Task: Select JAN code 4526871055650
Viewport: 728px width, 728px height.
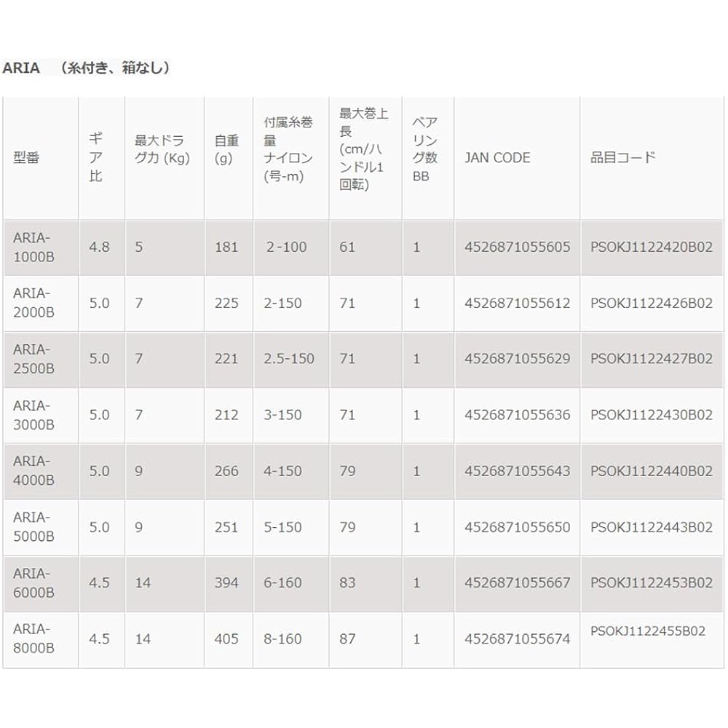Action: 517,527
